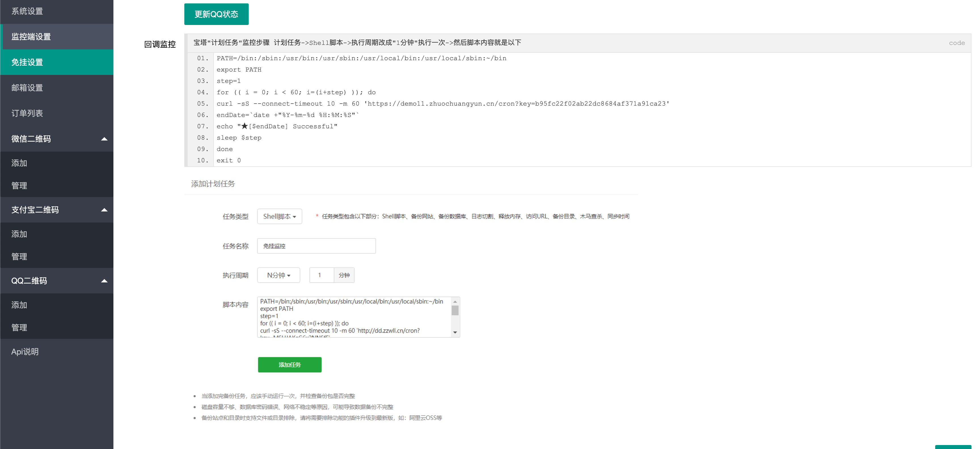
Task: Click the 添加计划任务 section heading
Action: coord(213,184)
